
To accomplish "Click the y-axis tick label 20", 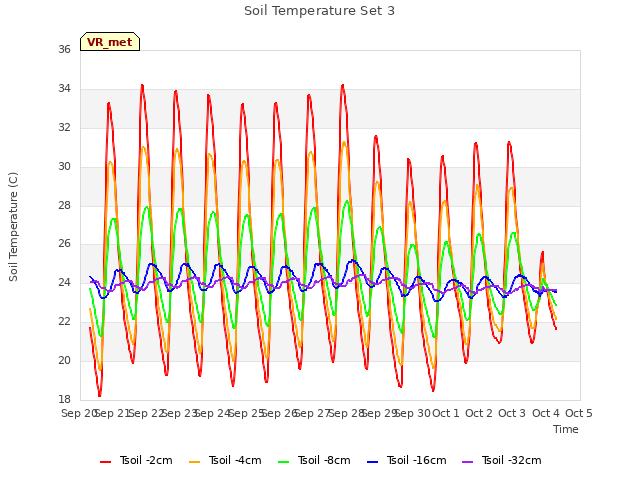I will (64, 360).
